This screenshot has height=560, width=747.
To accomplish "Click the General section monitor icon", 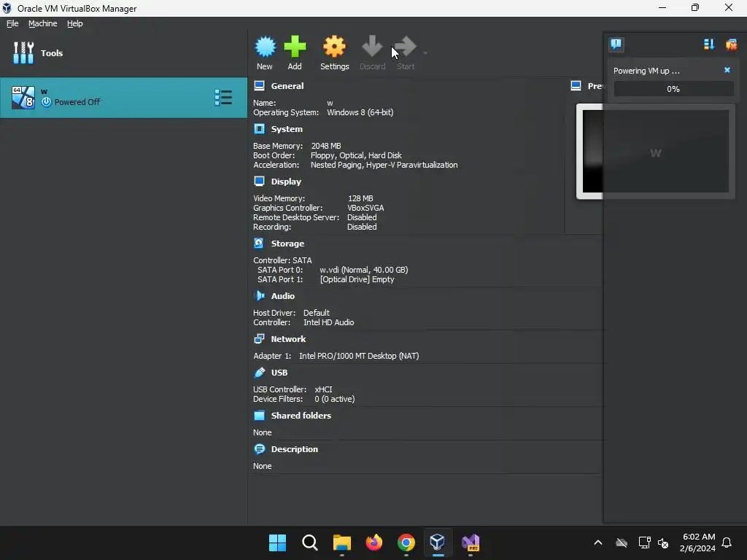I will [259, 86].
